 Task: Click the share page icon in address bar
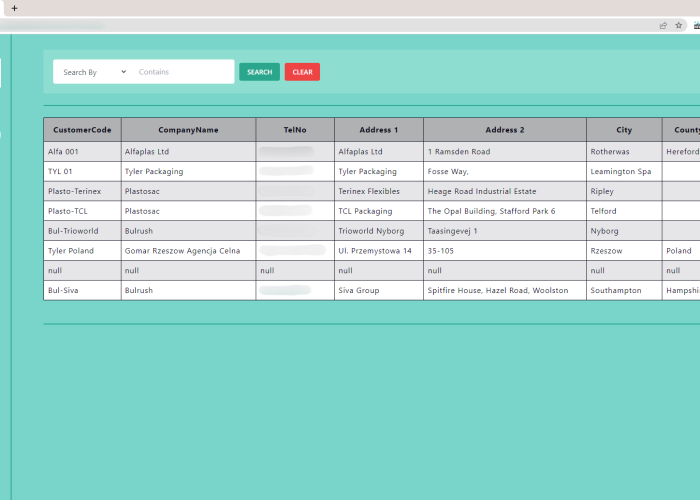(663, 25)
